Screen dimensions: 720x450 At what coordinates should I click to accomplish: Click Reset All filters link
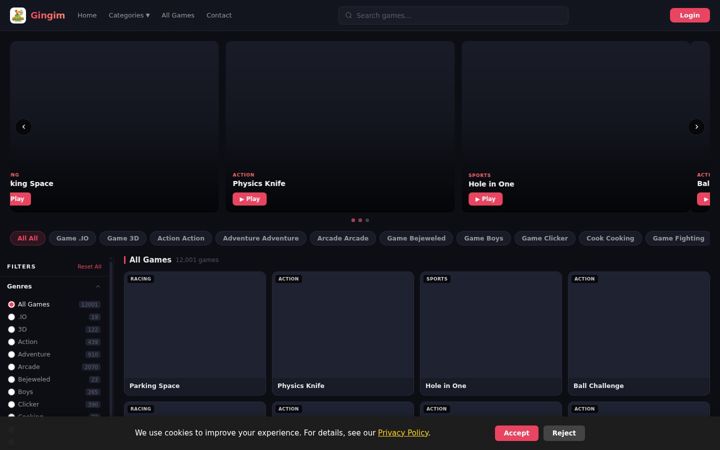click(x=90, y=266)
